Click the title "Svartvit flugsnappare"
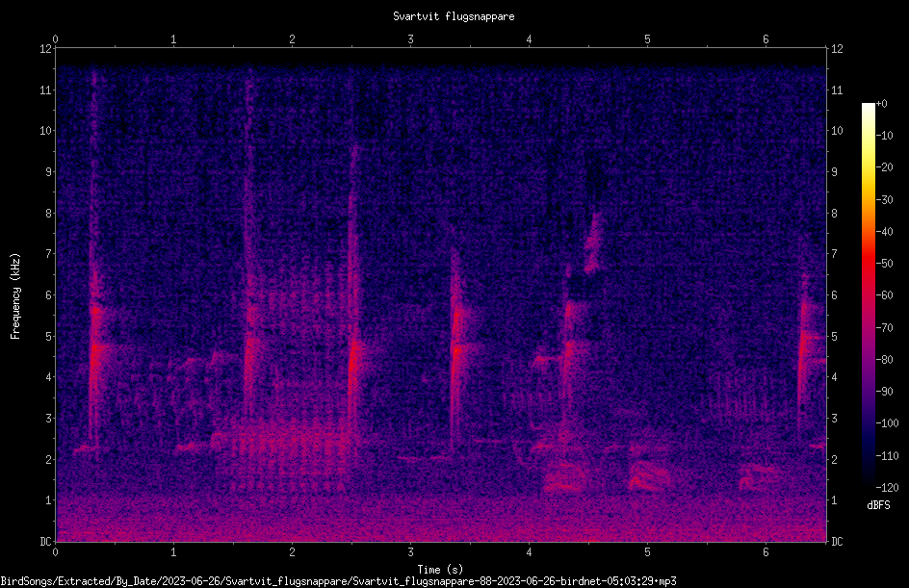This screenshot has height=588, width=909. (454, 16)
